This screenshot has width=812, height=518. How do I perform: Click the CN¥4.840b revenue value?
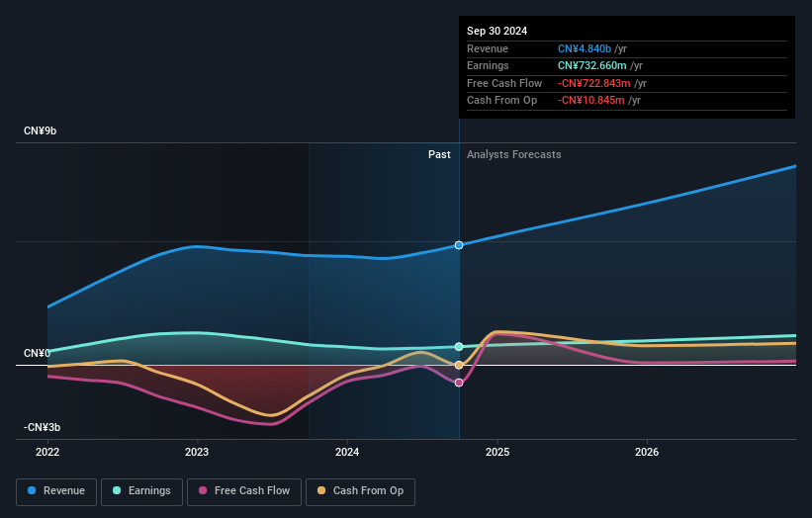pyautogui.click(x=585, y=48)
